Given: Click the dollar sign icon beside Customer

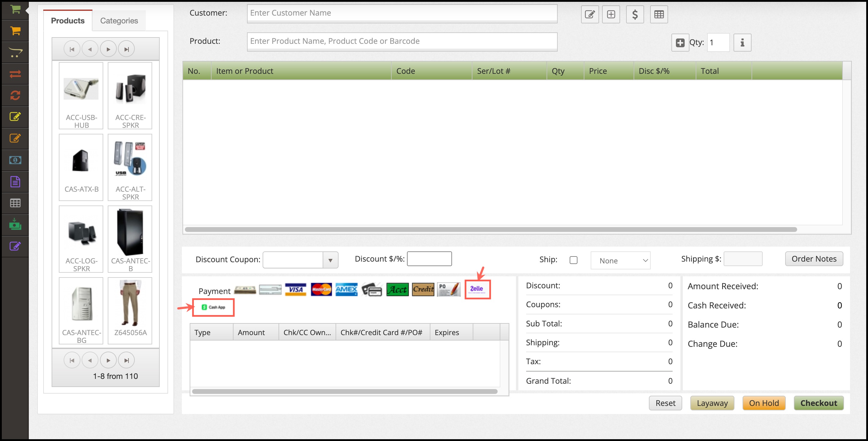Looking at the screenshot, I should point(634,14).
